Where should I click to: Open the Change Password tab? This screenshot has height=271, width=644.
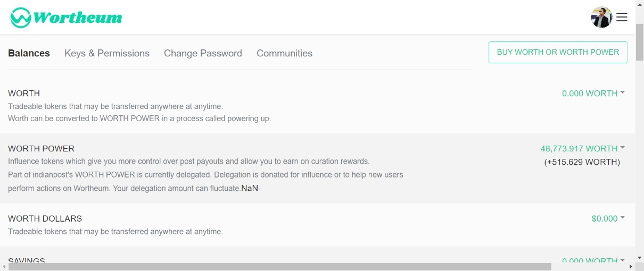203,53
